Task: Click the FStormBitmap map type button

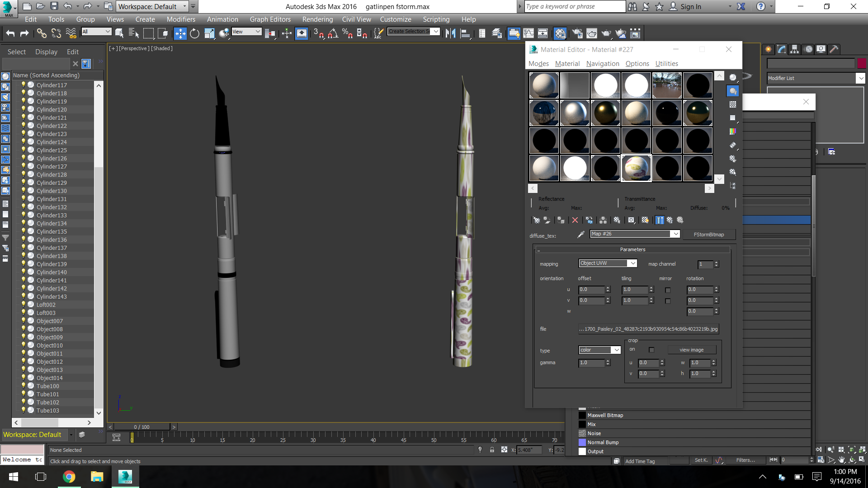Action: (x=708, y=235)
